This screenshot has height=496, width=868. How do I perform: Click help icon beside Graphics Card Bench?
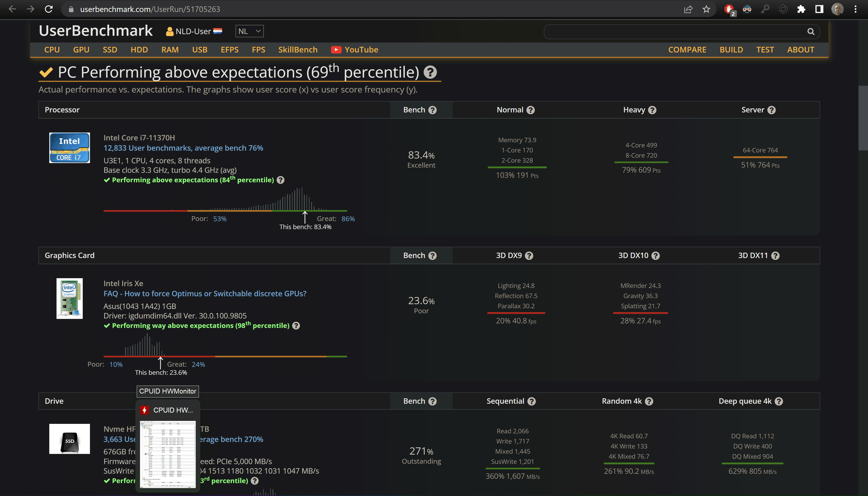tap(432, 256)
